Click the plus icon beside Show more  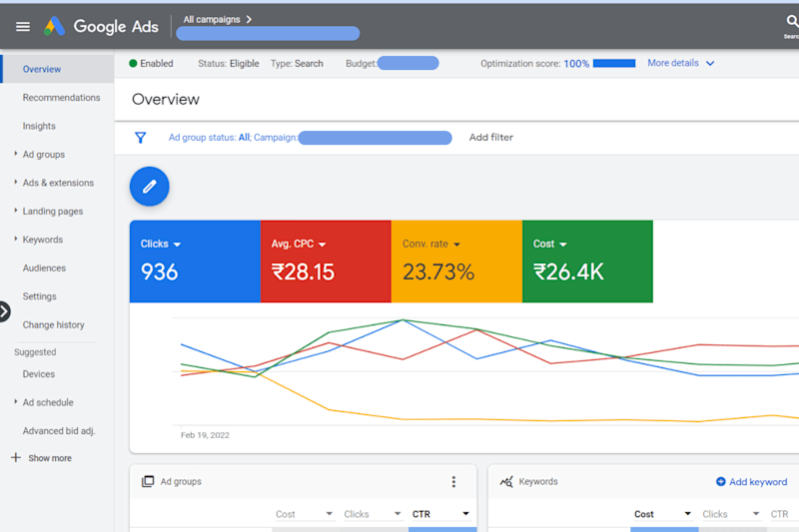[16, 458]
